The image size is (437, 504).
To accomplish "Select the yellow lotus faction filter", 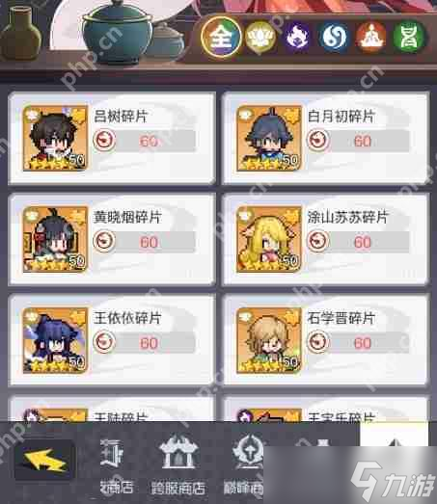I will click(x=260, y=37).
